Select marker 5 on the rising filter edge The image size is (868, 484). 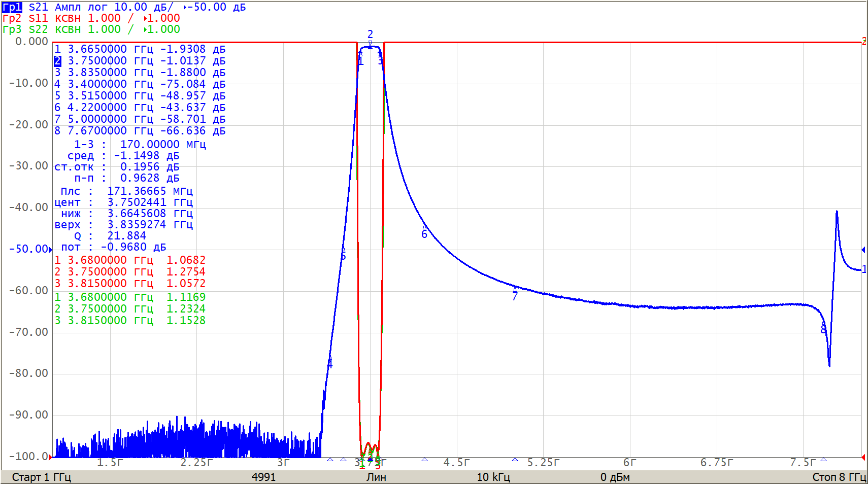pos(343,249)
